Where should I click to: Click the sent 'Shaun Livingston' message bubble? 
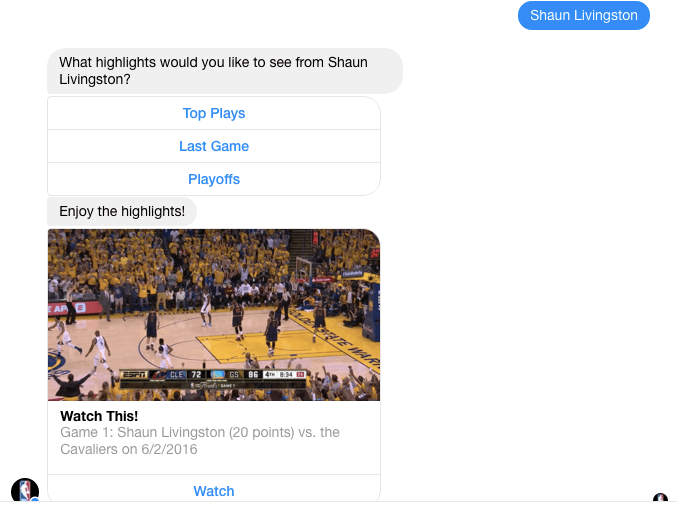[584, 16]
